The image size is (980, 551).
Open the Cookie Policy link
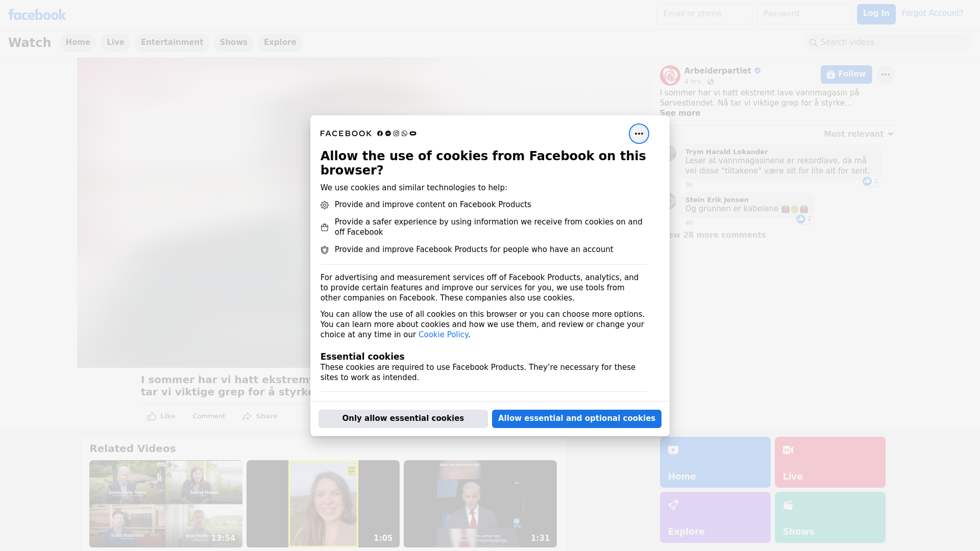443,335
